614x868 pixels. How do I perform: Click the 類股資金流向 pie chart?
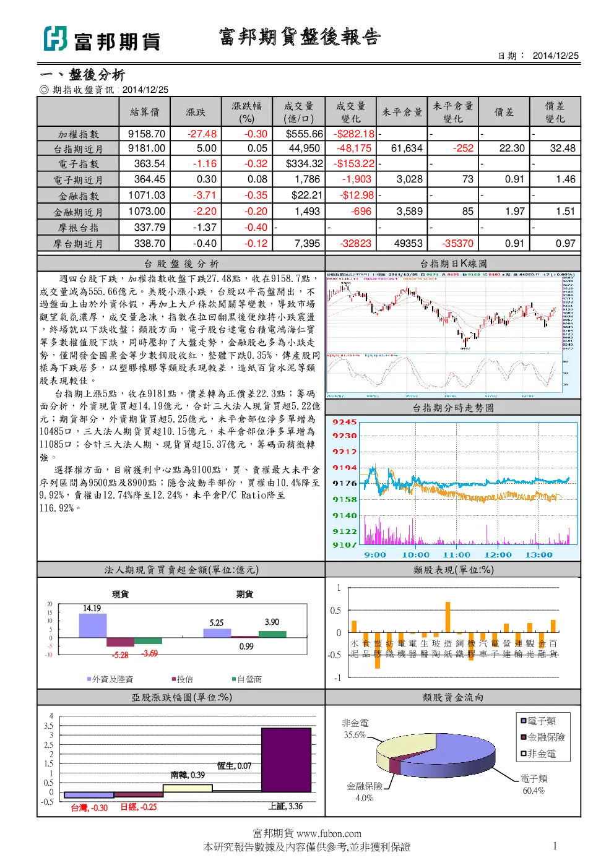click(436, 755)
